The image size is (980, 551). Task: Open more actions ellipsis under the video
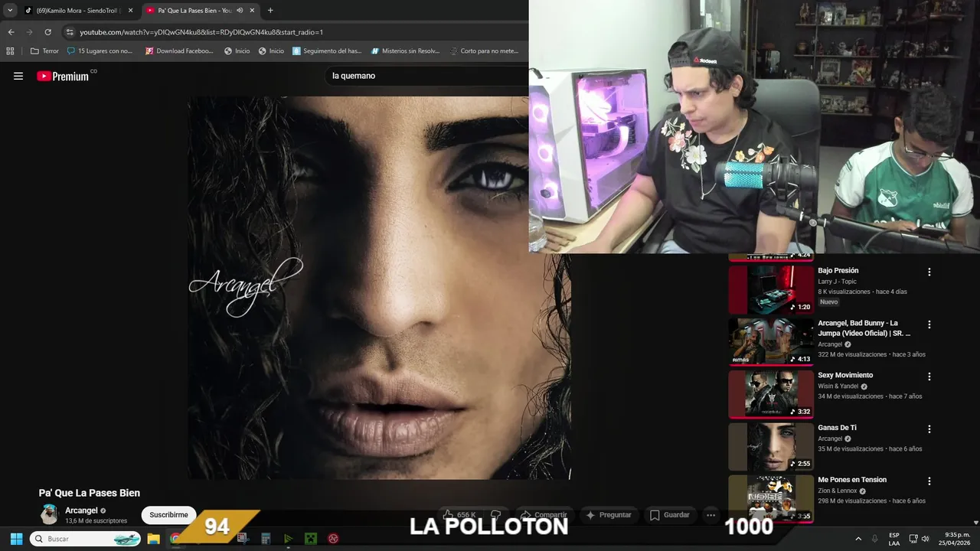click(710, 515)
